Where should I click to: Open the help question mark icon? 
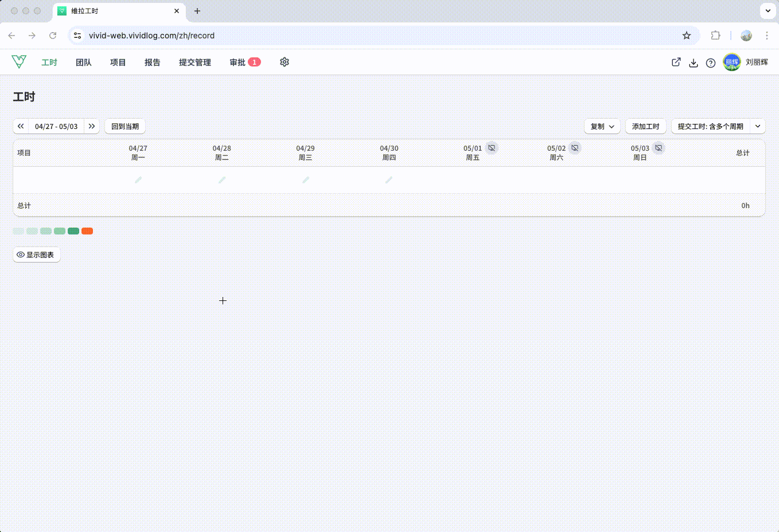(x=711, y=62)
